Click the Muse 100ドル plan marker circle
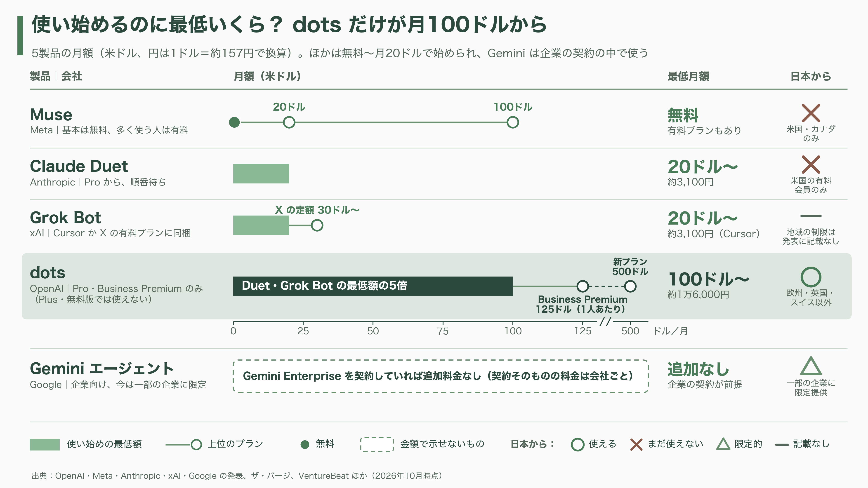 pyautogui.click(x=512, y=122)
